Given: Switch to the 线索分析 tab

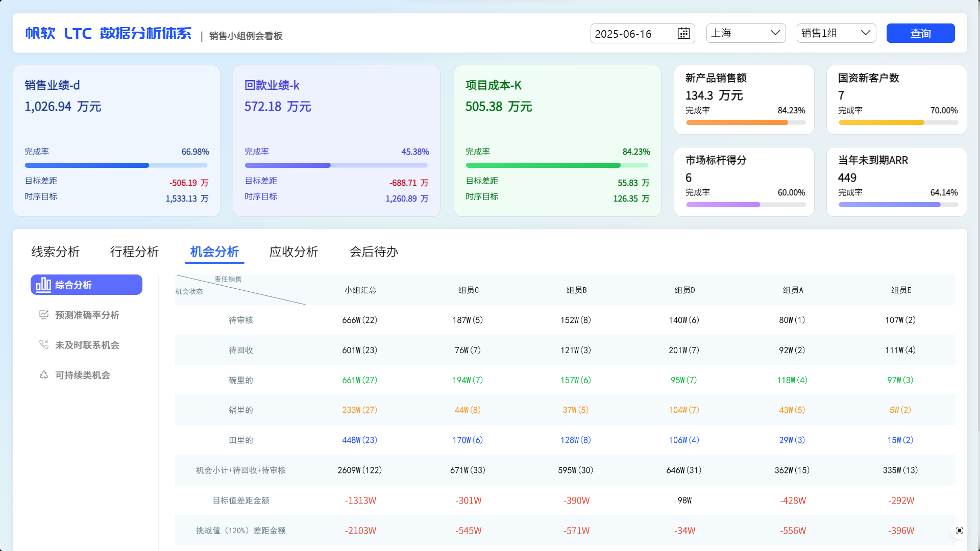Looking at the screenshot, I should [x=56, y=252].
